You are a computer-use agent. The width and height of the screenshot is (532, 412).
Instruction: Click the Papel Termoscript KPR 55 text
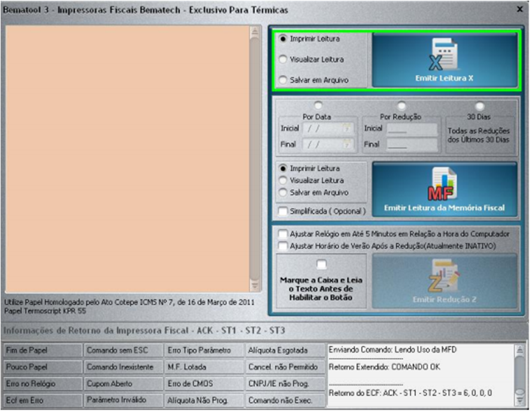click(45, 311)
